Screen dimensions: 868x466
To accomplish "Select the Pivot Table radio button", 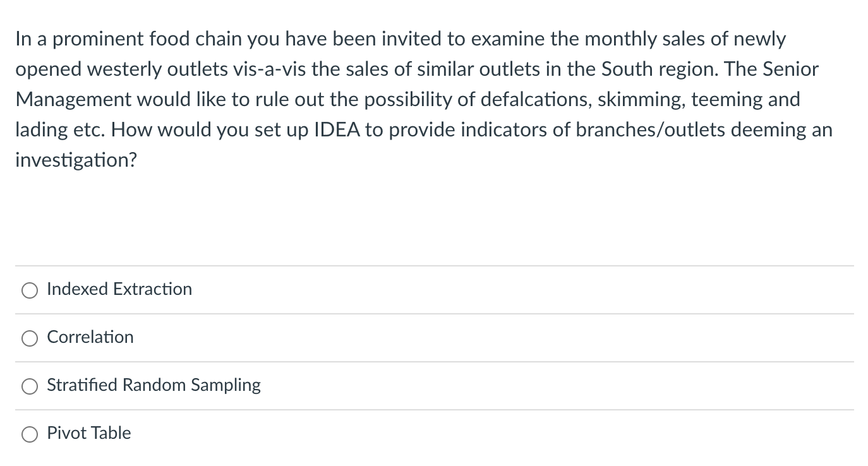I will (29, 434).
